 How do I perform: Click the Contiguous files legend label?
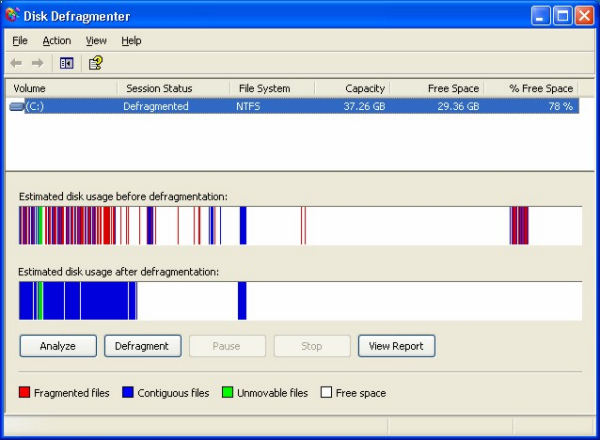173,393
